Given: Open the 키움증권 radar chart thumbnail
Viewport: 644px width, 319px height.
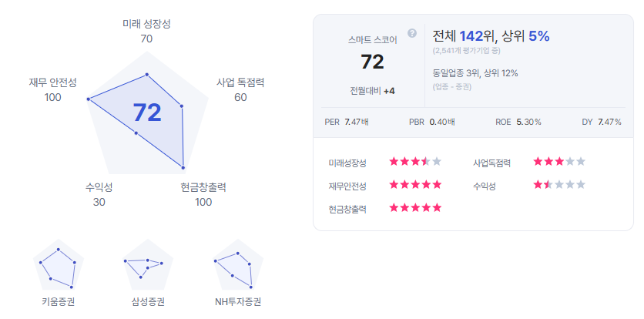Looking at the screenshot, I should pos(59,264).
